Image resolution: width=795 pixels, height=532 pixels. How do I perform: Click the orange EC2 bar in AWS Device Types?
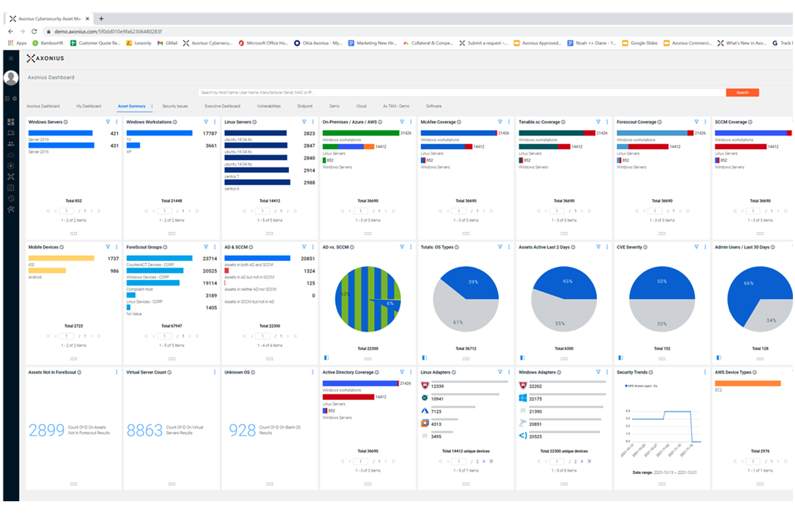coord(749,383)
